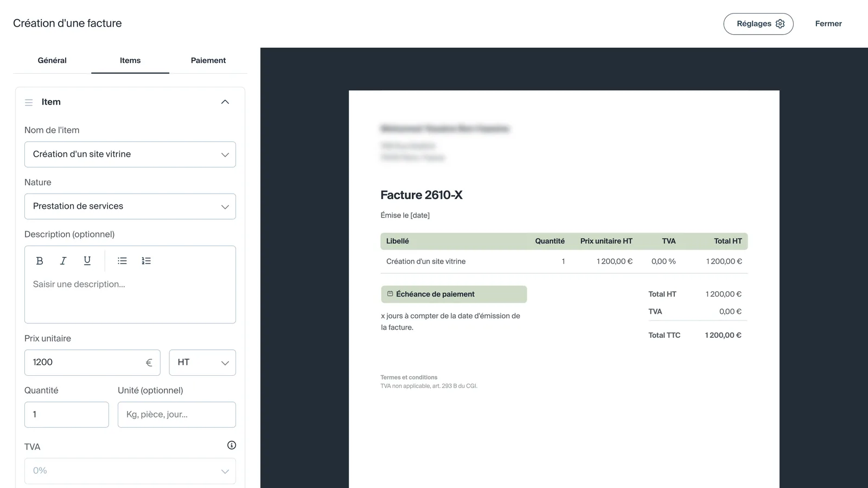Switch to the Général tab

tap(52, 60)
